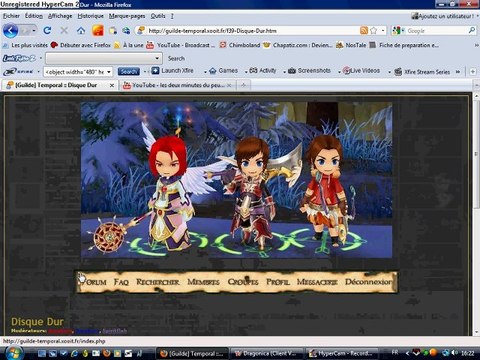Open a new tab with the plus button
The image size is (480, 360).
tap(244, 85)
